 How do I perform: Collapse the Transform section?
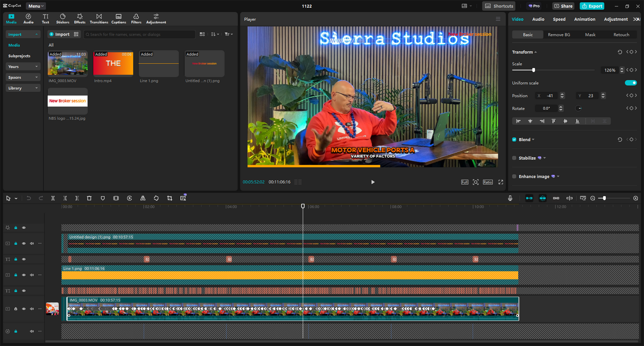(x=536, y=52)
